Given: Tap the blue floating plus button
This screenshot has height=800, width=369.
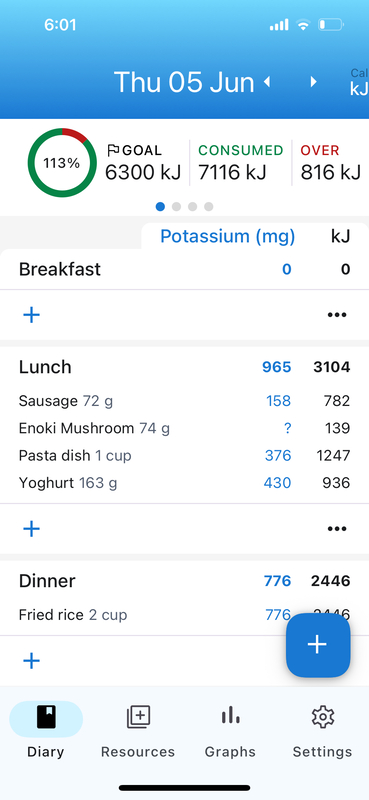Looking at the screenshot, I should point(318,645).
